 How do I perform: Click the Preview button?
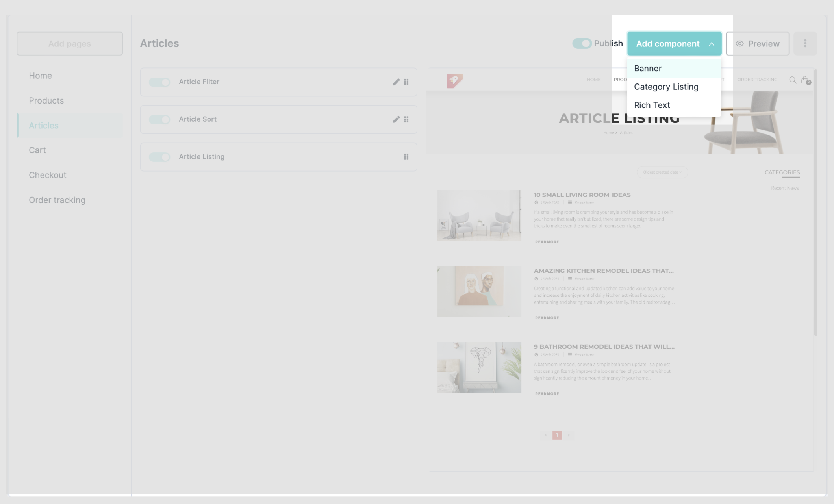point(757,44)
